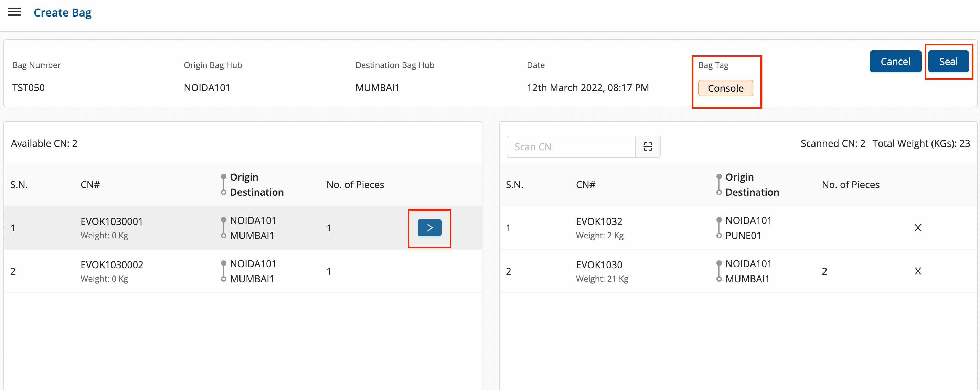Click bag number TST050
Viewport: 980px width, 390px height.
(x=29, y=88)
